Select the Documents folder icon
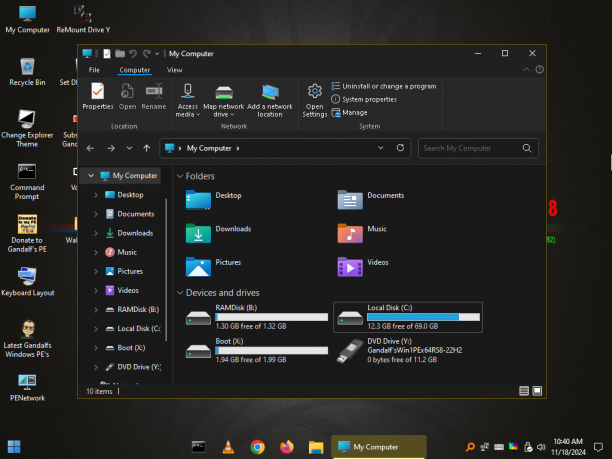Image resolution: width=612 pixels, height=459 pixels. coord(350,200)
